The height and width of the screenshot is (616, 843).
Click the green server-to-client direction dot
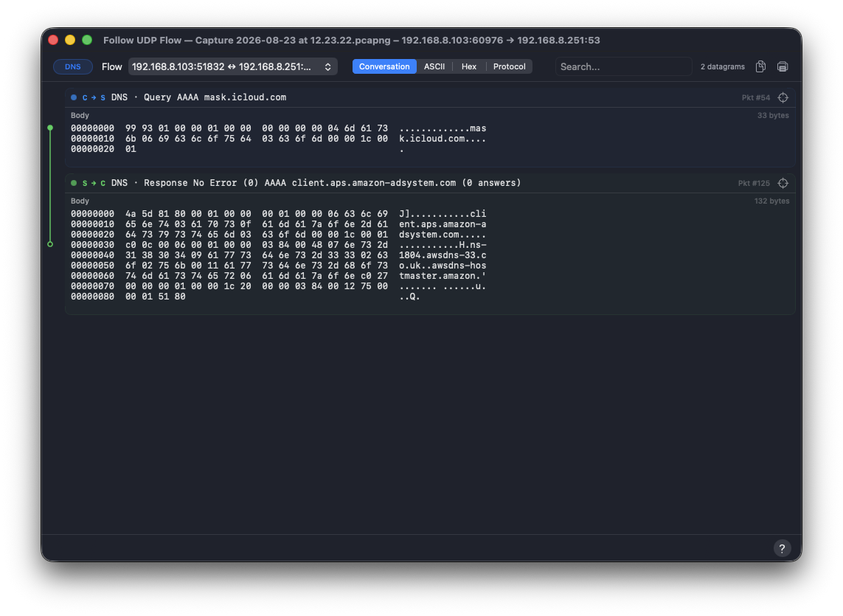pos(74,183)
